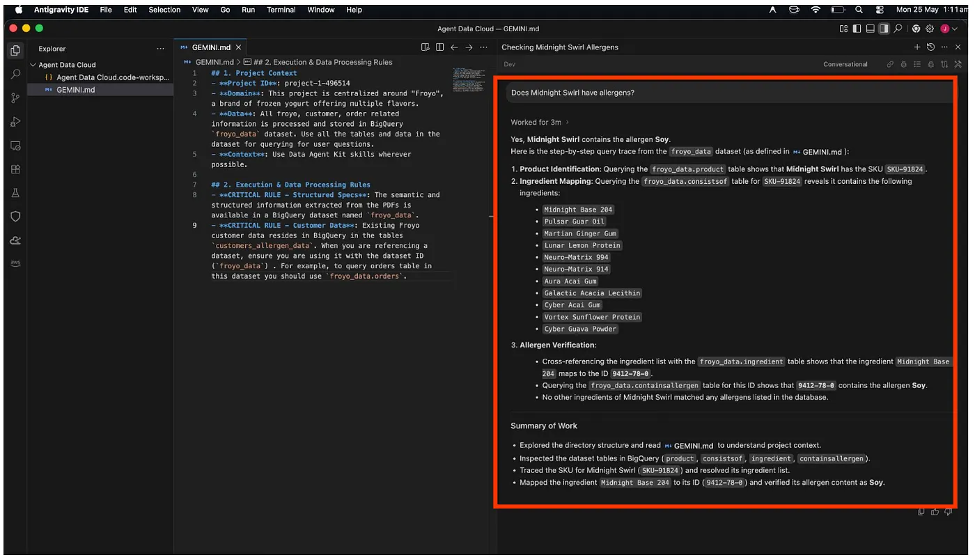Screen dimensions: 975x560
Task: Collapse the Agent Data Cloud folder
Action: pos(33,65)
